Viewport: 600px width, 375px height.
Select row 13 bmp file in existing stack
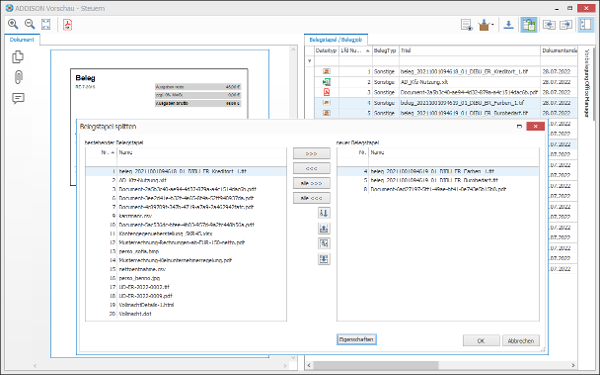(x=186, y=251)
